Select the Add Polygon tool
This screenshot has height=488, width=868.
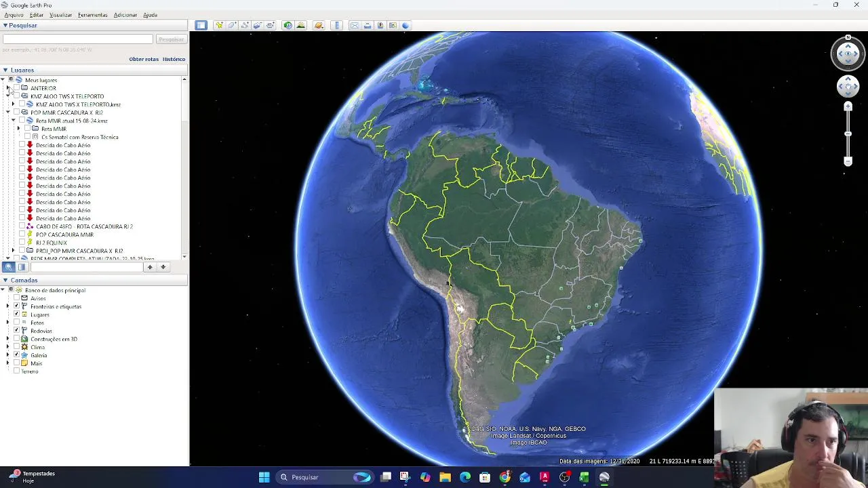pyautogui.click(x=232, y=25)
